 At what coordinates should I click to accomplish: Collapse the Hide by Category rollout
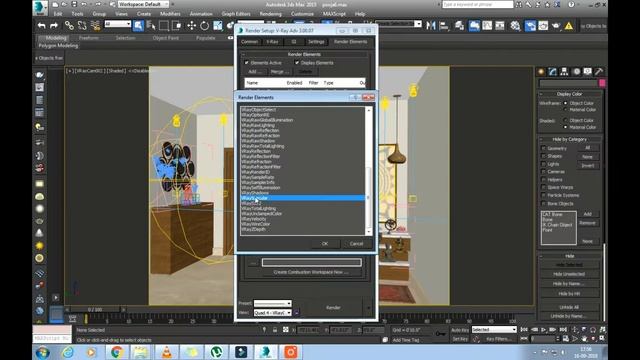coord(569,139)
